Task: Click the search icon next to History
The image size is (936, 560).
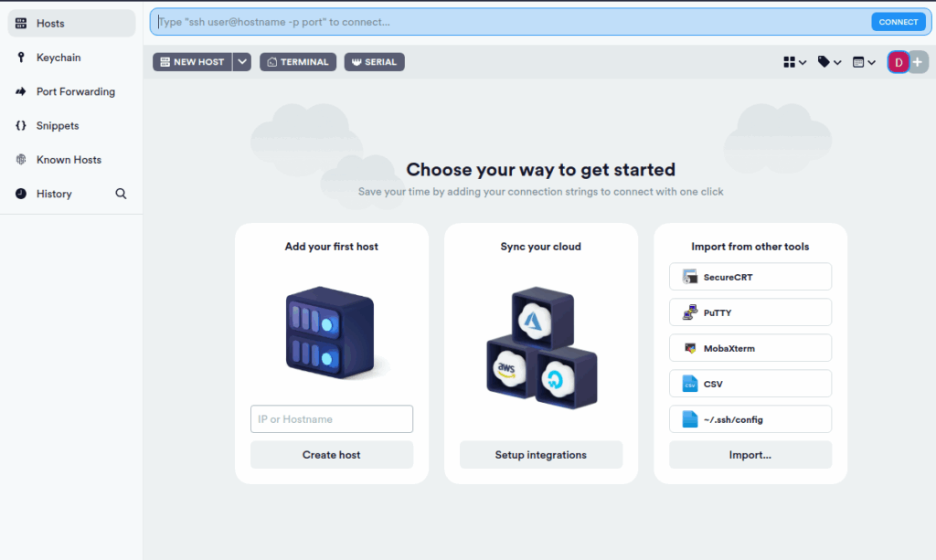Action: [x=121, y=194]
